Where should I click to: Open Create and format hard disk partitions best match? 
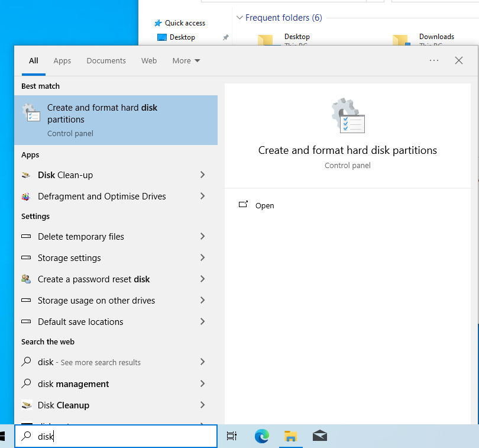116,120
